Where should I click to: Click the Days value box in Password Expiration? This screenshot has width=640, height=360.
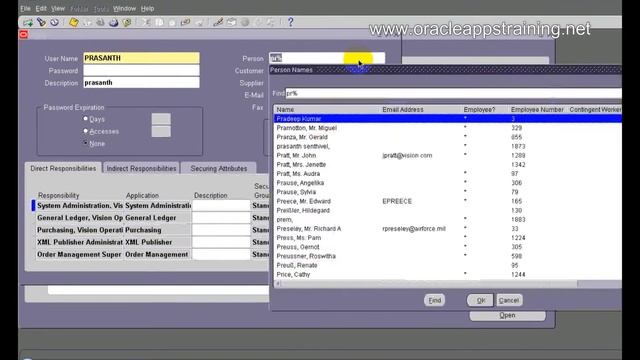(161, 119)
